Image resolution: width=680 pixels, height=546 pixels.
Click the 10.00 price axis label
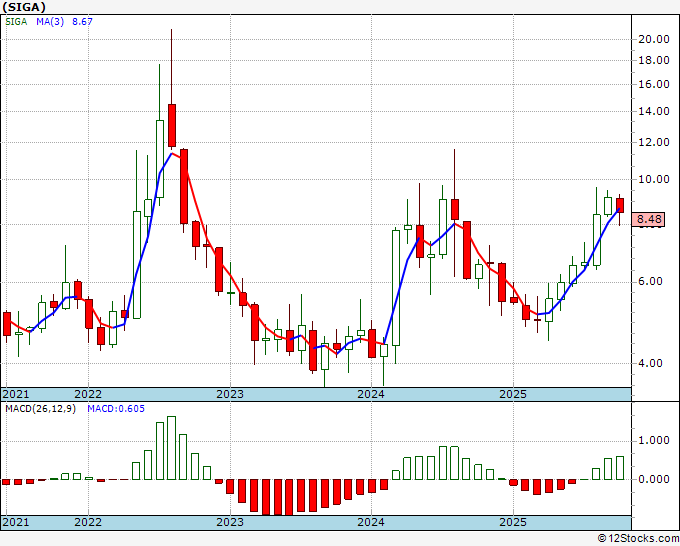(653, 180)
